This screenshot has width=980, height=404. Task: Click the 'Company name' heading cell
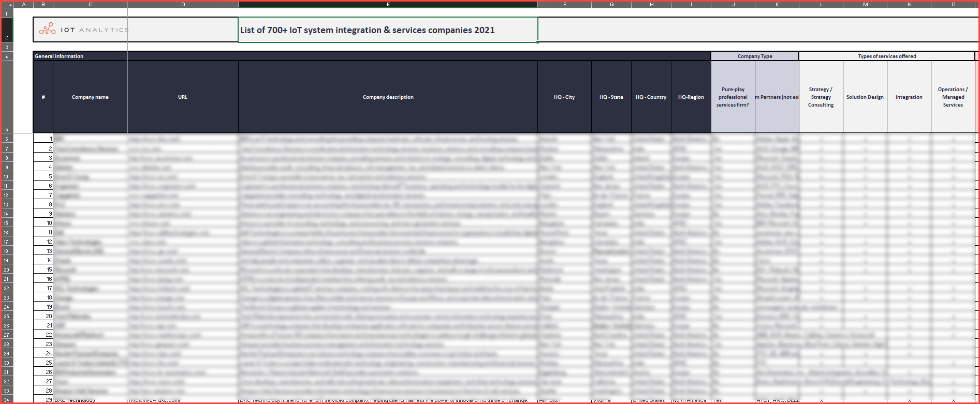[90, 97]
